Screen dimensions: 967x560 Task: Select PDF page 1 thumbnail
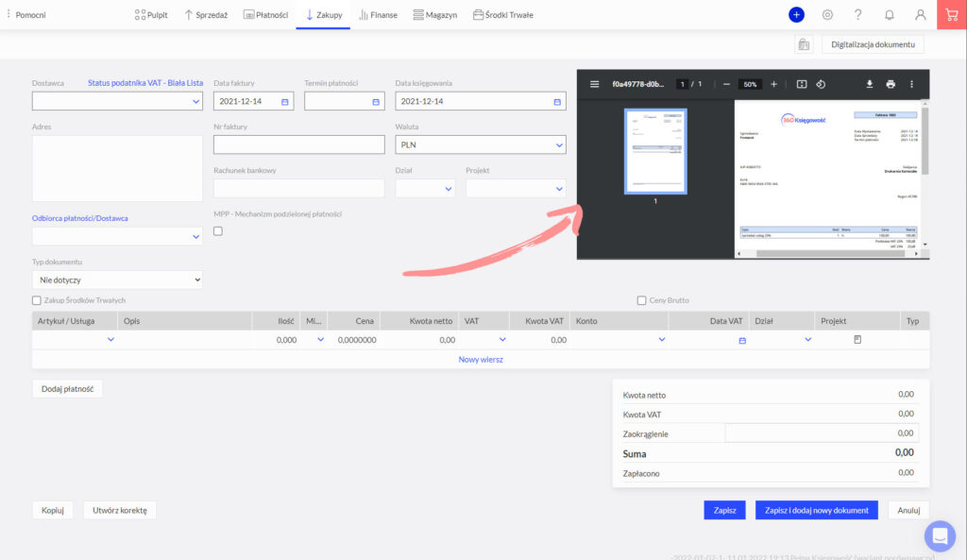tap(655, 151)
